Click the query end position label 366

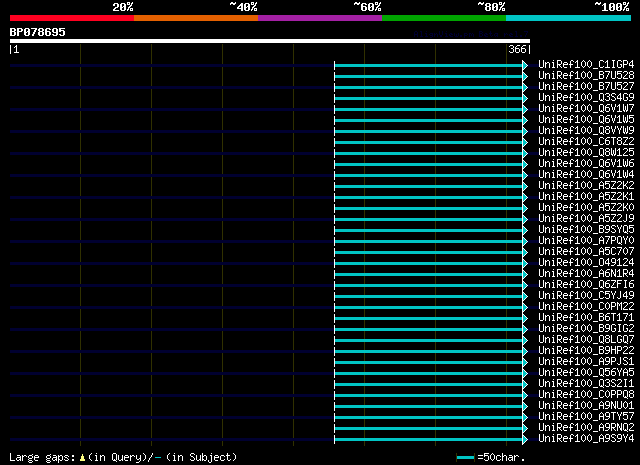[517, 49]
